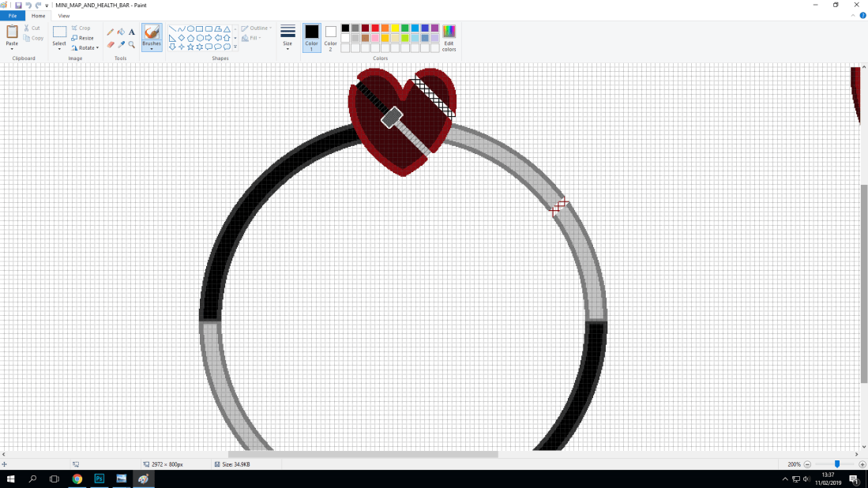Open the Outline dropdown

tap(257, 27)
